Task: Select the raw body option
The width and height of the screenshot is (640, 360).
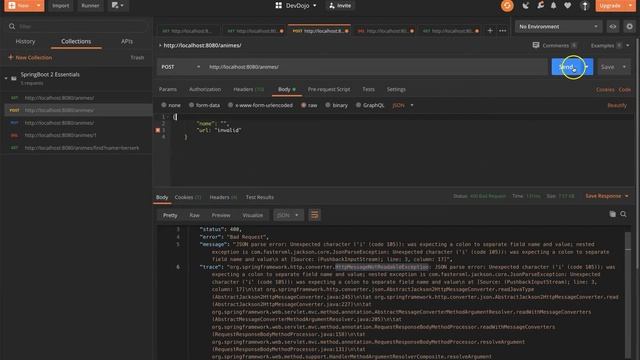Action: pos(304,105)
